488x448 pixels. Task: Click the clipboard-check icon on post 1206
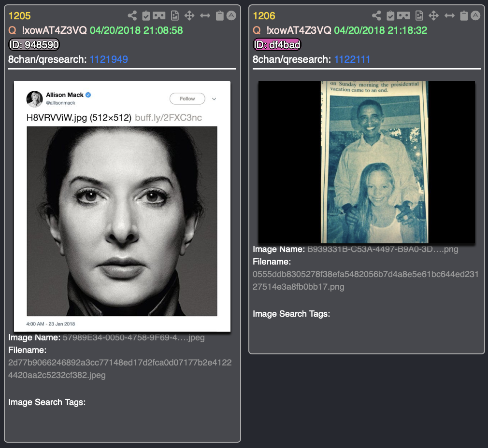tap(390, 15)
